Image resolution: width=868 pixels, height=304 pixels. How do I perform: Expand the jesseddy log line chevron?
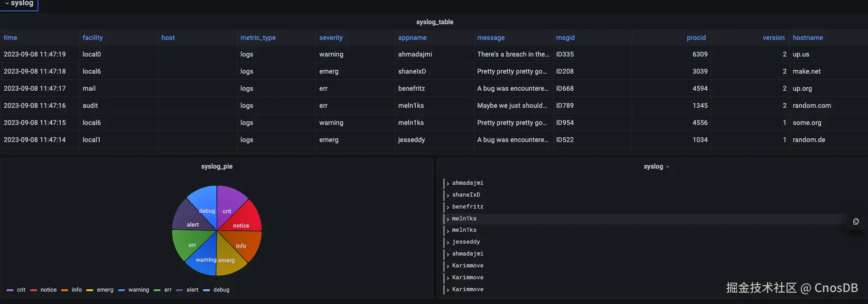pyautogui.click(x=448, y=242)
